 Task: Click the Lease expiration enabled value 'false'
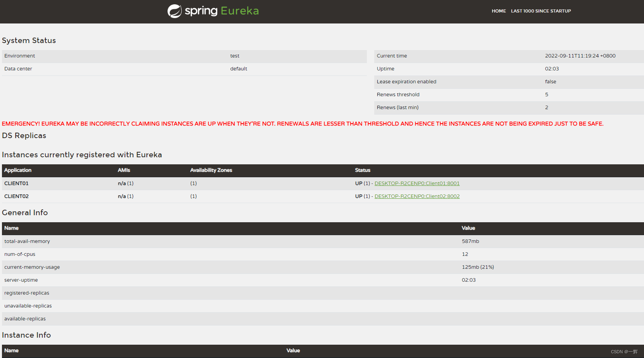tap(550, 82)
